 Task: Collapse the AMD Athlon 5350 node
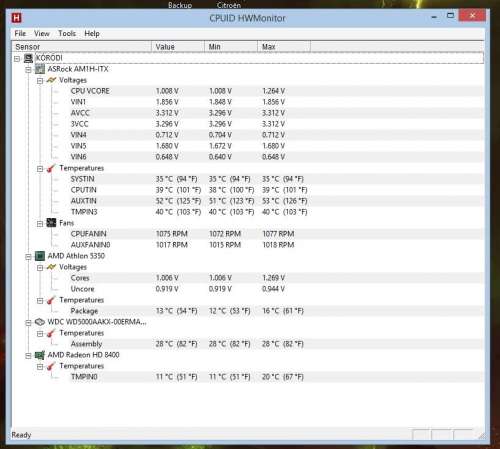coord(28,256)
